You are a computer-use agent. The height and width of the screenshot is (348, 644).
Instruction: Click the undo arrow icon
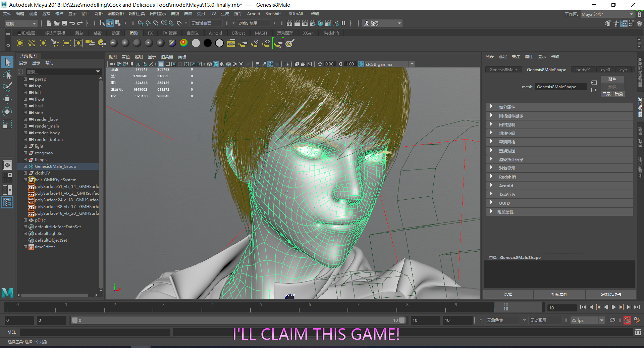point(72,23)
